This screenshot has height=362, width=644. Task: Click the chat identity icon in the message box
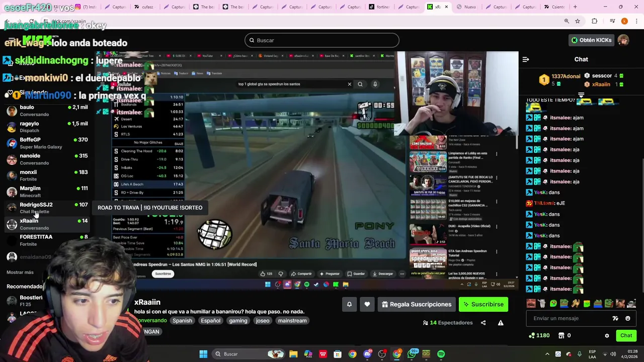615,318
